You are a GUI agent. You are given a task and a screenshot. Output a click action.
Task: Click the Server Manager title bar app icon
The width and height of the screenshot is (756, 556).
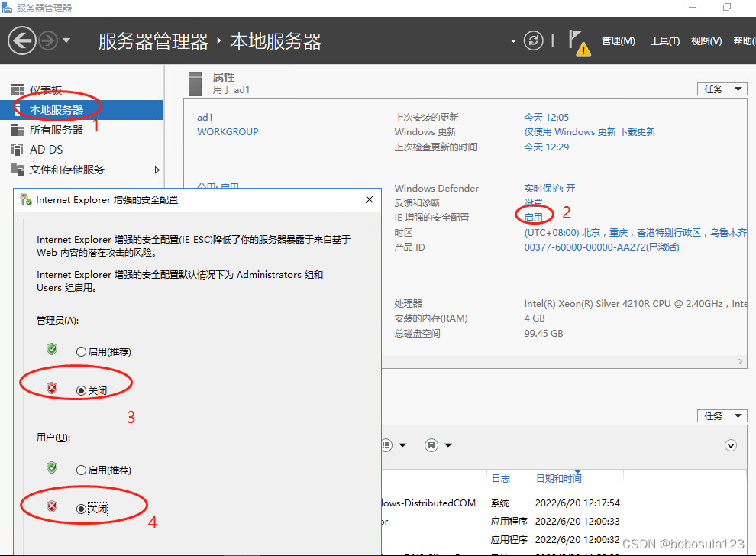point(7,8)
